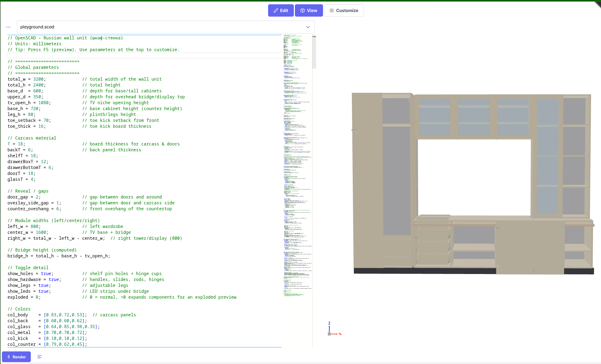Viewport: 601px width, 364px height.
Task: Click the editor vertical scrollbar thumb
Action: click(x=314, y=52)
